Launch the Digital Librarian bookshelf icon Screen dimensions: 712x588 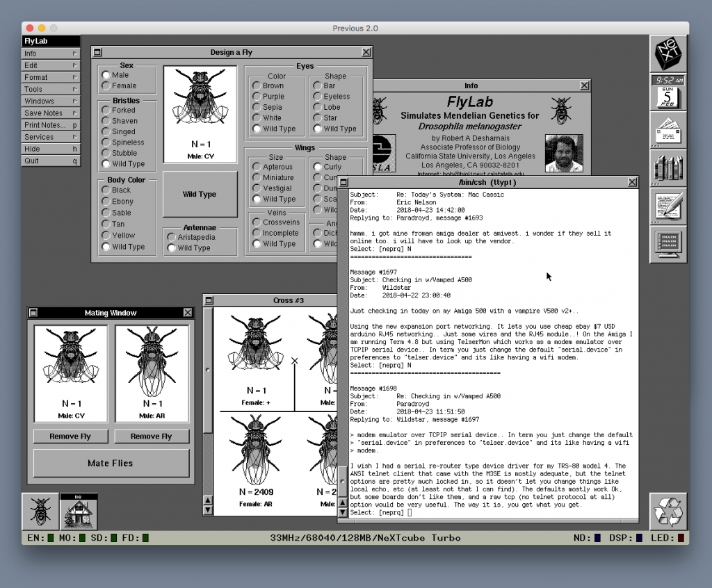pyautogui.click(x=668, y=168)
